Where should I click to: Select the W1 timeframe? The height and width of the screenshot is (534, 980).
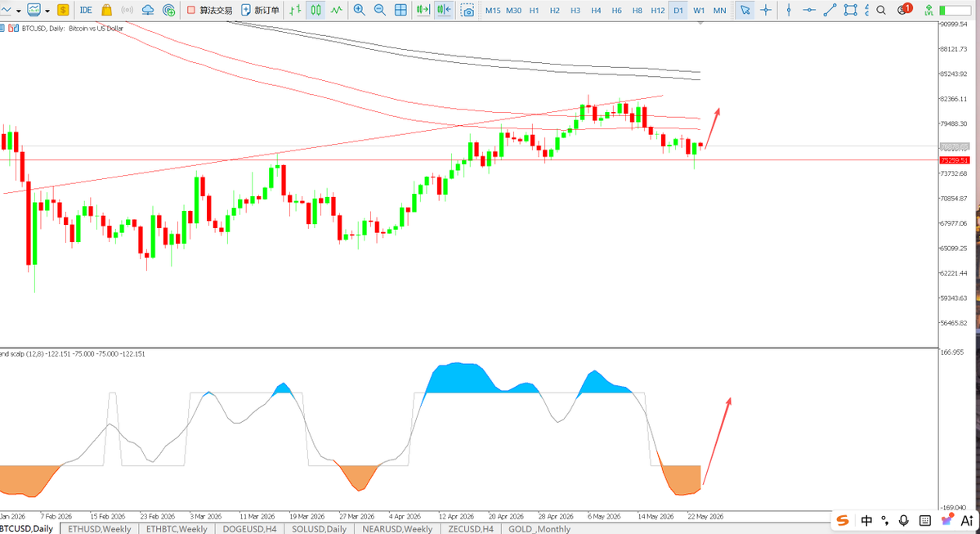(699, 11)
